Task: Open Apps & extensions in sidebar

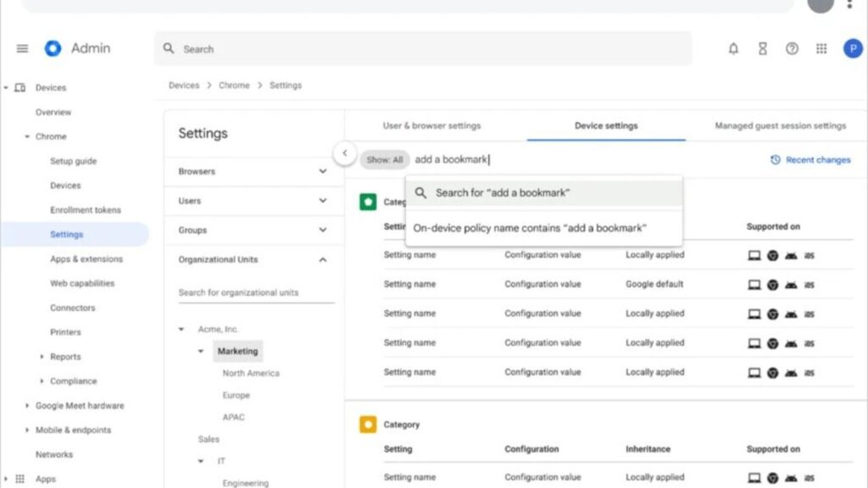Action: [x=86, y=259]
